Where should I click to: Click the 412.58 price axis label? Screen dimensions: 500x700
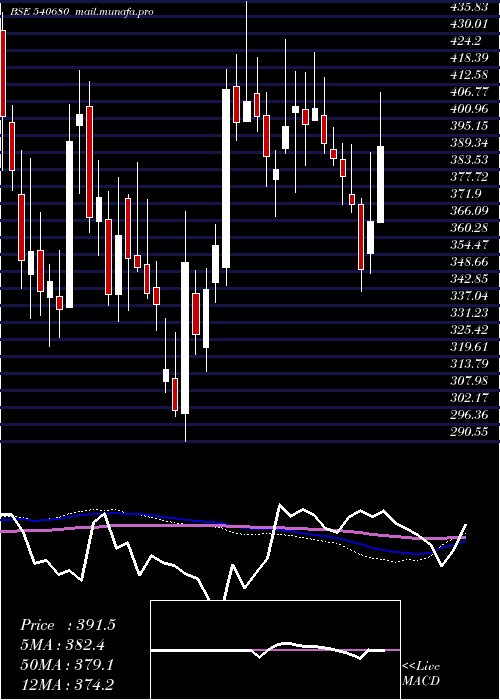(x=468, y=75)
